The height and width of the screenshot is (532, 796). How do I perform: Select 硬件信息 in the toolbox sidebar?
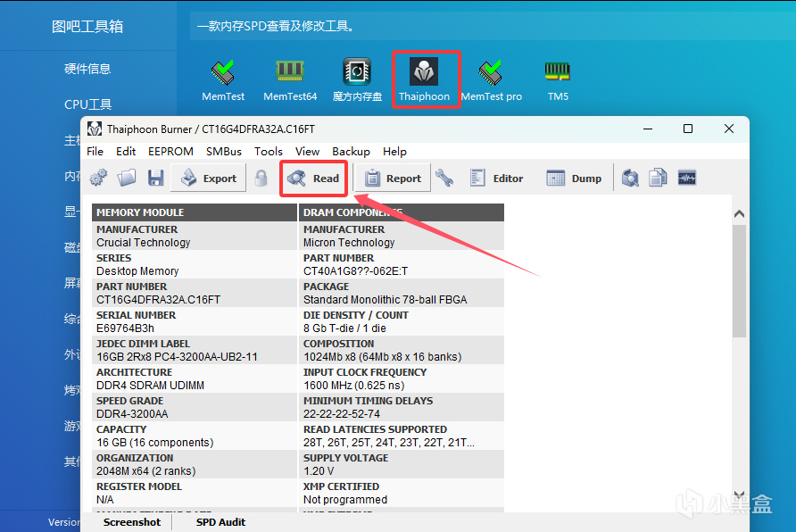(87, 69)
